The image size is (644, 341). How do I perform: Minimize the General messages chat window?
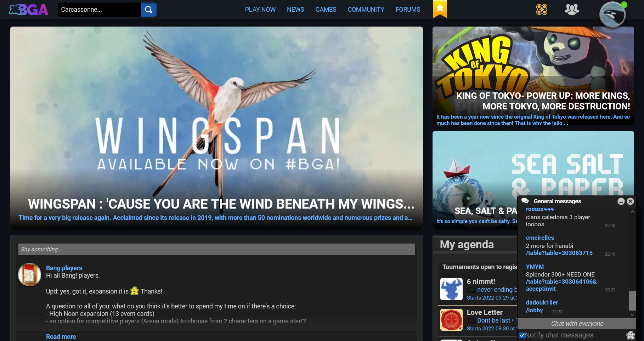pyautogui.click(x=621, y=201)
